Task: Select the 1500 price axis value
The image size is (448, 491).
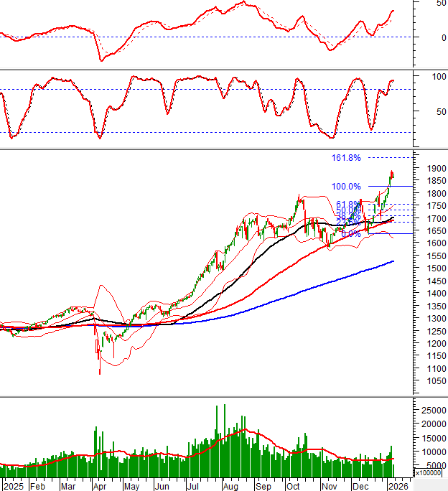Action: tap(431, 268)
